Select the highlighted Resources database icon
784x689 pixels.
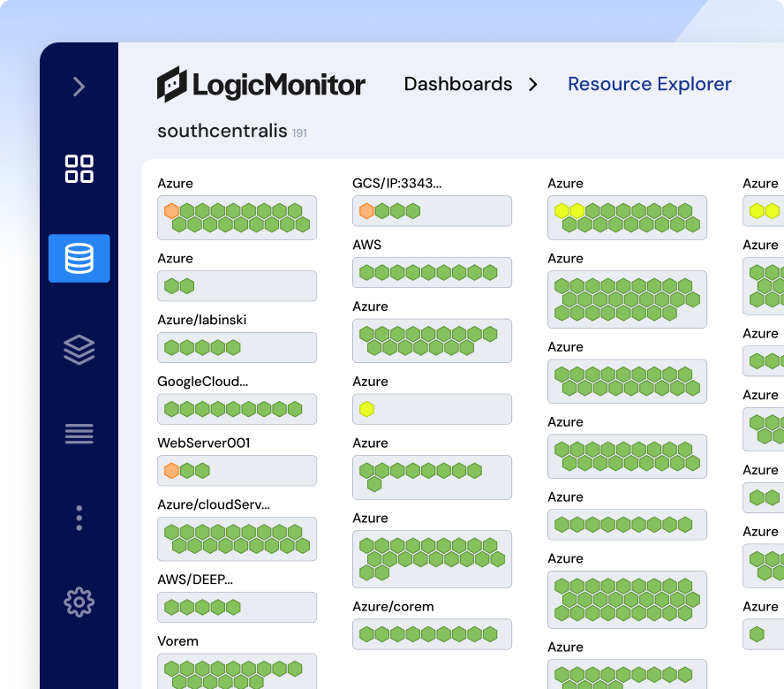point(79,258)
